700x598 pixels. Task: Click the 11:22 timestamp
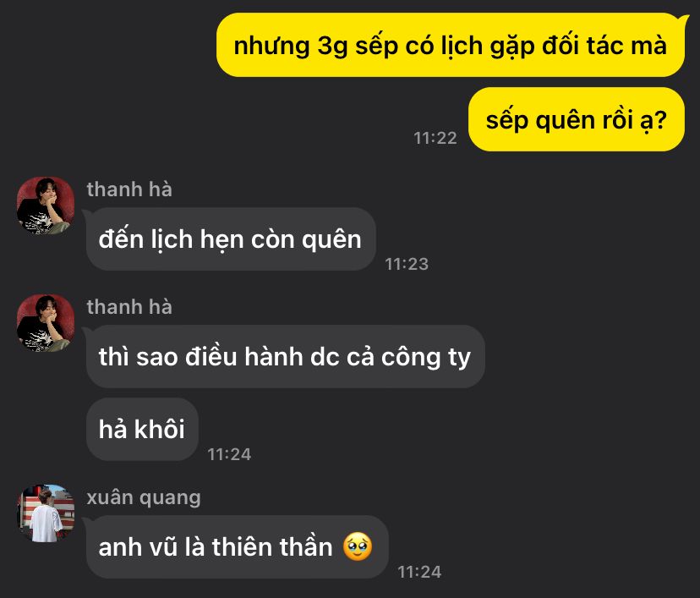435,138
